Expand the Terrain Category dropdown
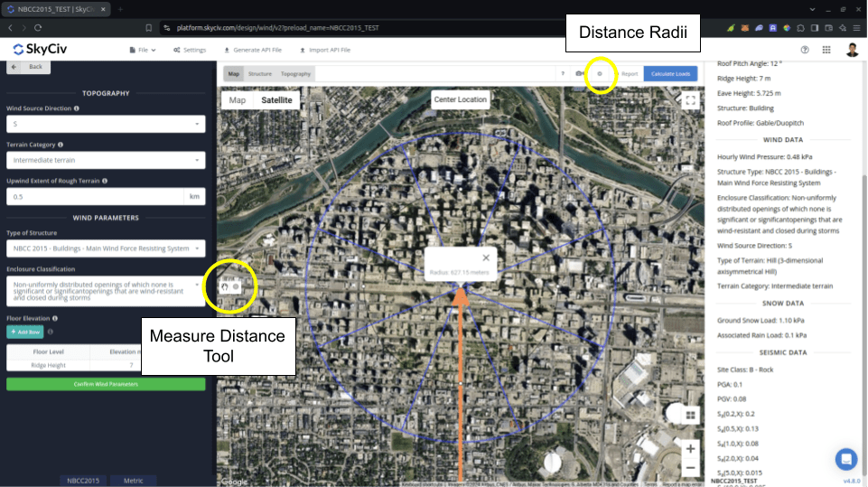 [x=106, y=160]
